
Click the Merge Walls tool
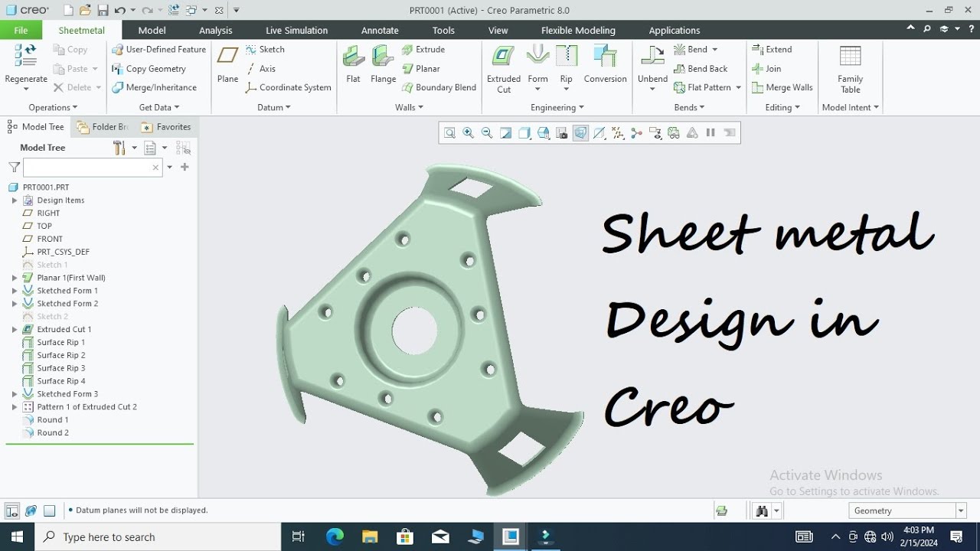pos(782,87)
